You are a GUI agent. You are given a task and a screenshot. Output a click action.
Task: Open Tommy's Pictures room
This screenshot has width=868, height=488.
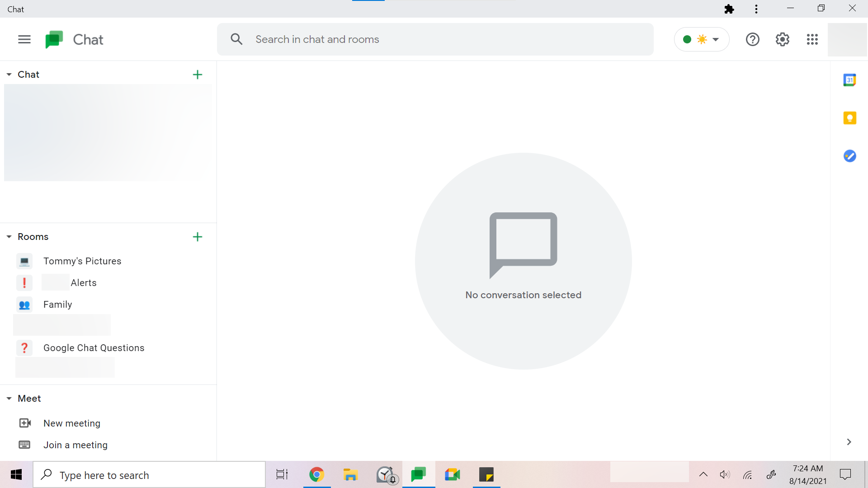point(82,261)
